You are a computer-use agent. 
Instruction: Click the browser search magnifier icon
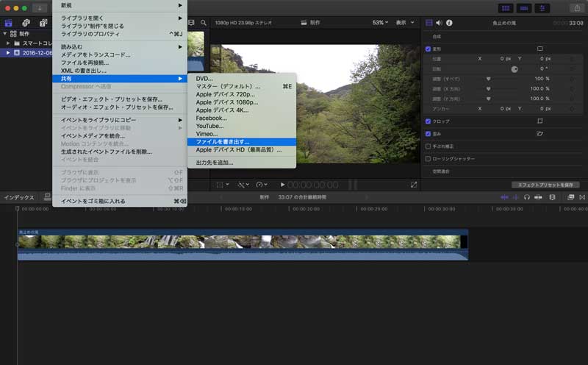click(x=204, y=23)
